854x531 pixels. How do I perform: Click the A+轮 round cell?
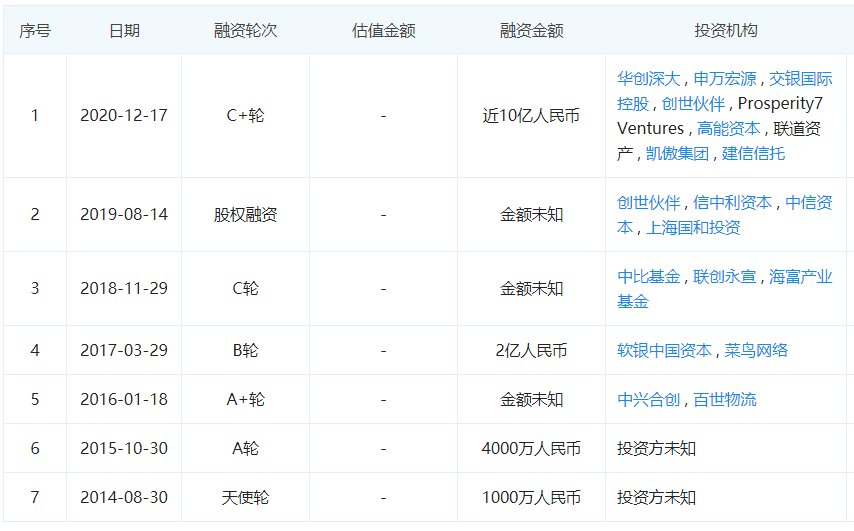[x=246, y=400]
